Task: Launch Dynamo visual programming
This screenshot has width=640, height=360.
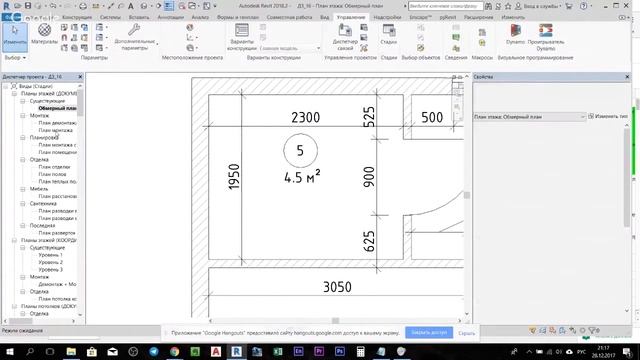Action: coord(516,33)
